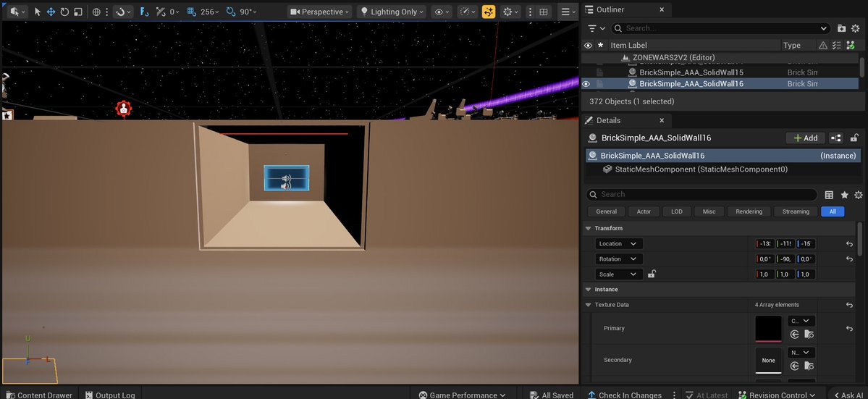Collapse the Texture Data array
The width and height of the screenshot is (868, 399).
[x=588, y=305]
